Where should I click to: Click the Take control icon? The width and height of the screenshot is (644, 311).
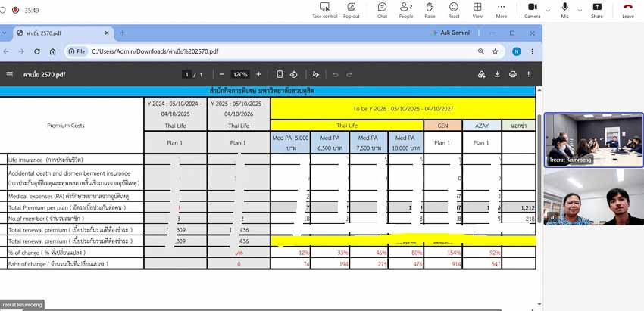pyautogui.click(x=324, y=7)
